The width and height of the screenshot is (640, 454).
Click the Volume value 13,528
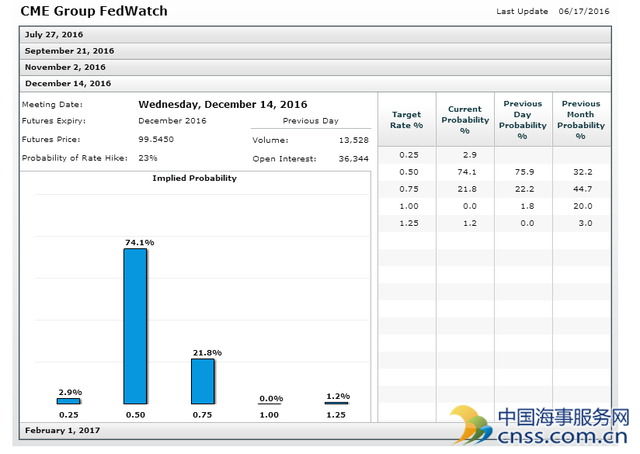354,140
